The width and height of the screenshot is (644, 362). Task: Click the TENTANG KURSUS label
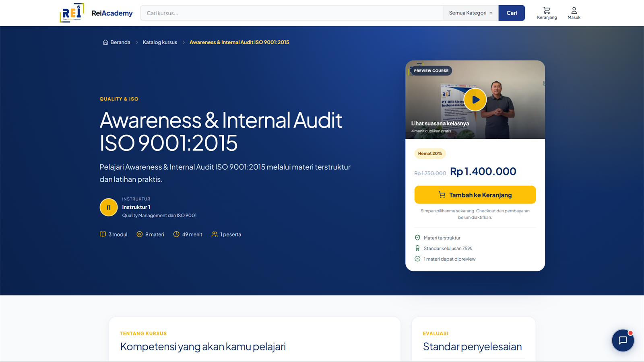143,333
